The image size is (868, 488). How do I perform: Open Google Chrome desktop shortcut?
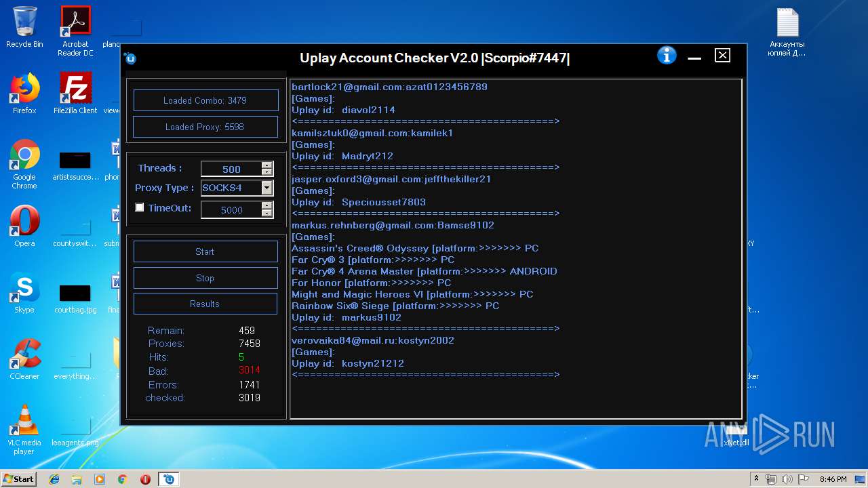tap(24, 164)
